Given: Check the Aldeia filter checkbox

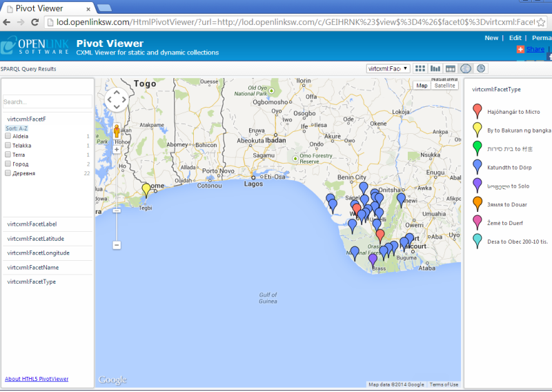Looking at the screenshot, I should (8, 137).
